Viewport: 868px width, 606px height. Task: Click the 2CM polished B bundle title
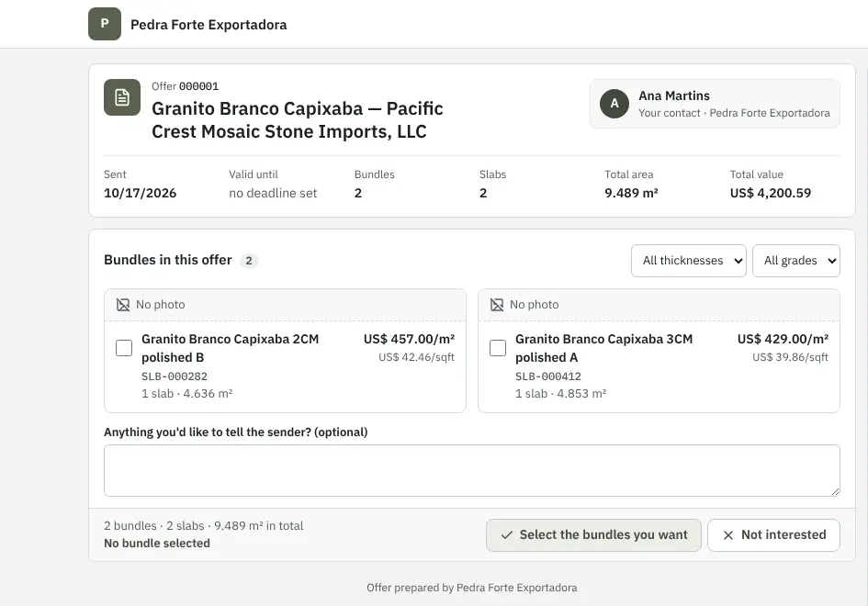click(231, 348)
